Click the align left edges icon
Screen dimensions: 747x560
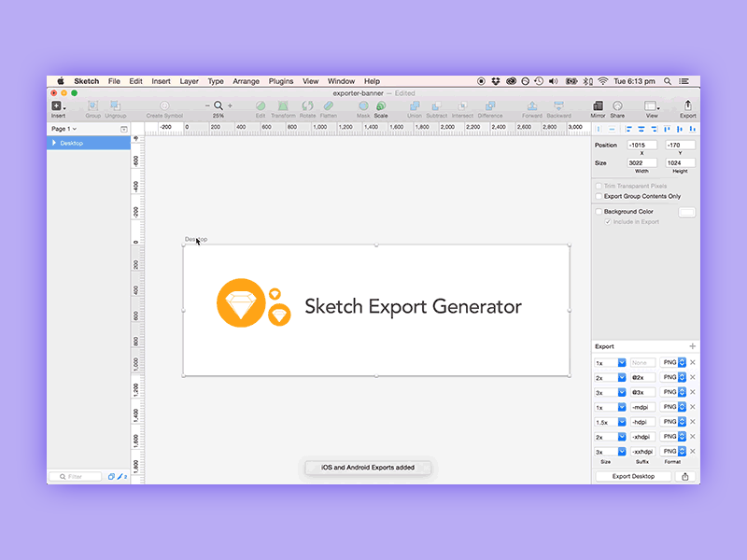(628, 129)
